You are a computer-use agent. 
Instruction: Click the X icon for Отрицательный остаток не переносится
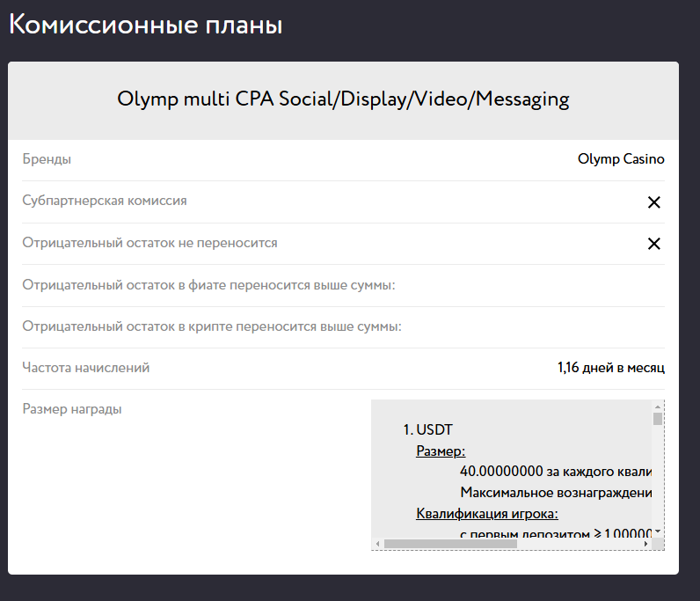[x=654, y=244]
